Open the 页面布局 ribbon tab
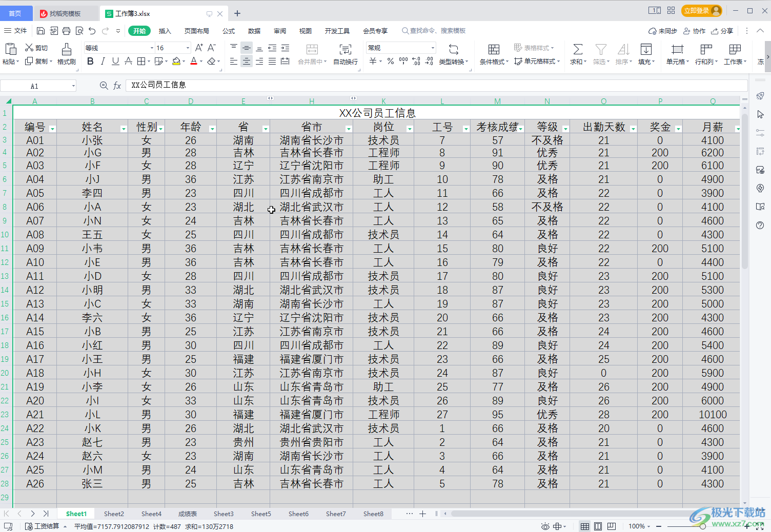This screenshot has width=771, height=532. tap(197, 31)
